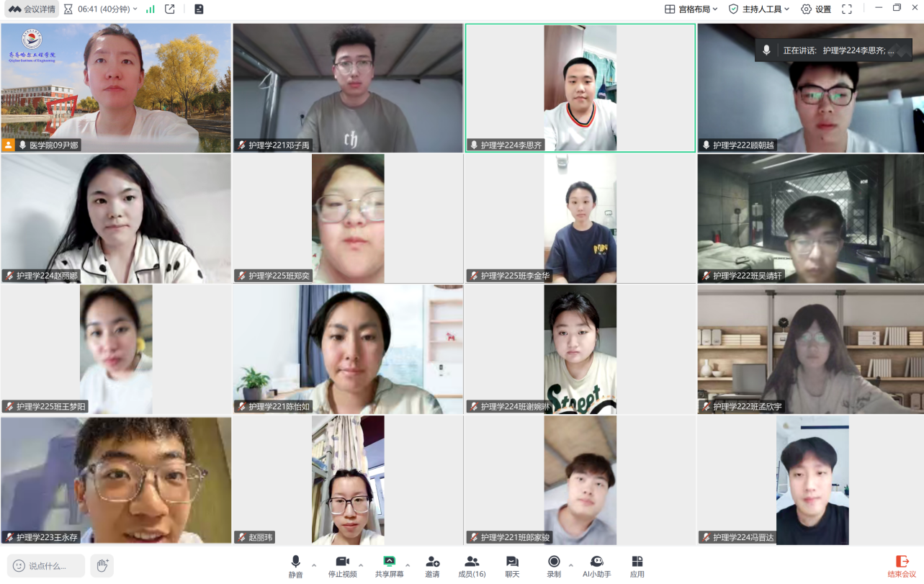Click the network signal strength icon
This screenshot has height=584, width=924.
pos(151,9)
